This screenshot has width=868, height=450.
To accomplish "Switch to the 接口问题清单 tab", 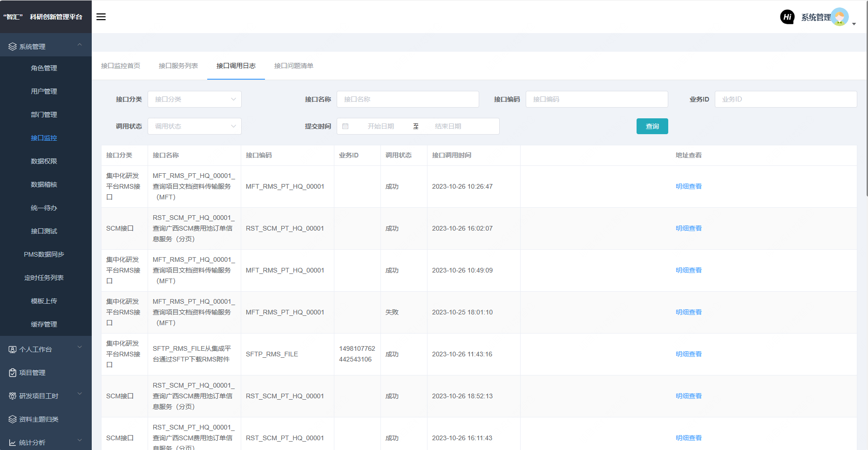I will point(293,66).
